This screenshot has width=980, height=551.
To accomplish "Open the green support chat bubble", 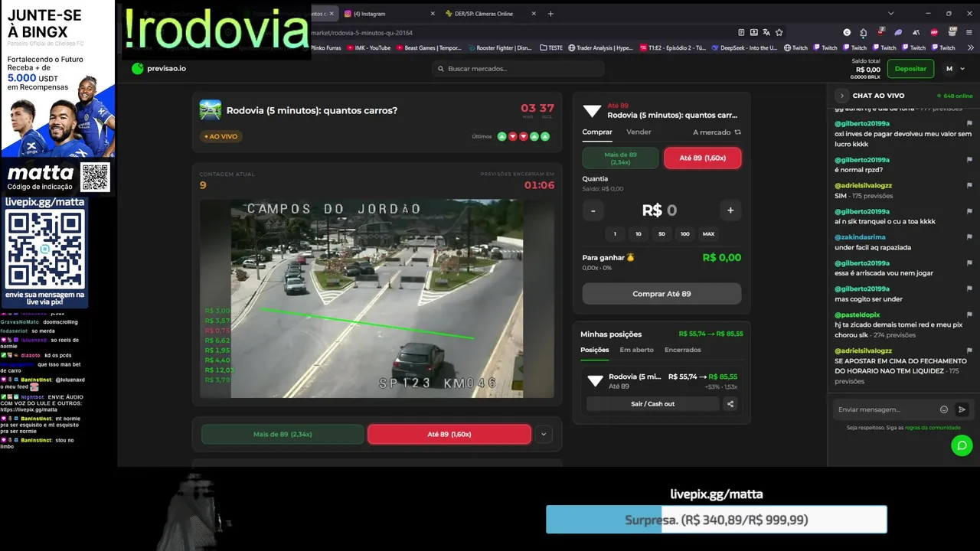I will [962, 445].
